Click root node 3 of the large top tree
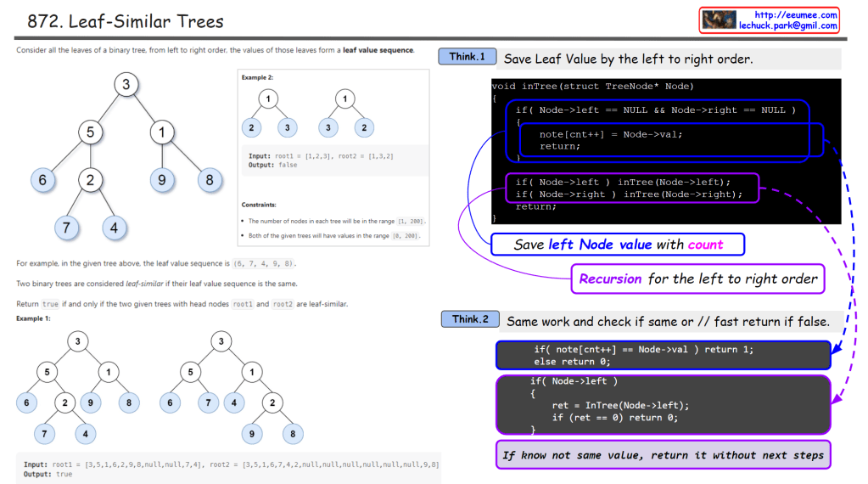The height and width of the screenshot is (484, 868). [x=126, y=84]
